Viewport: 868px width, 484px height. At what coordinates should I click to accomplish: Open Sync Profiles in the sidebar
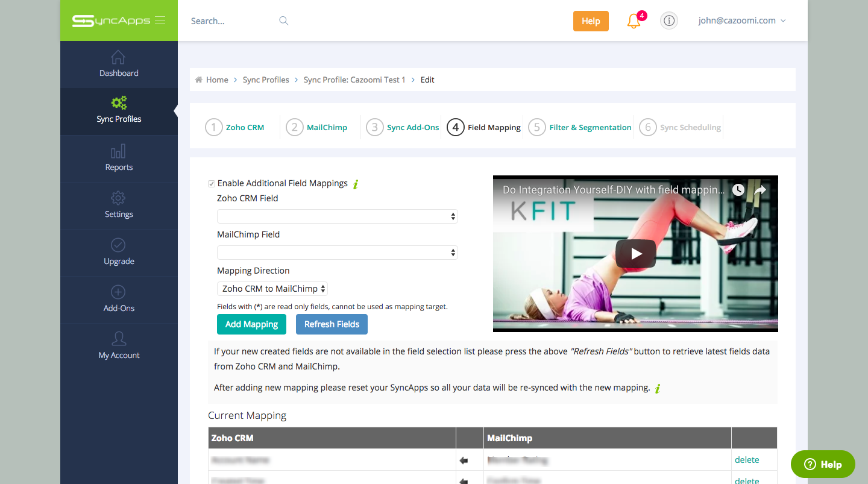[x=119, y=110]
